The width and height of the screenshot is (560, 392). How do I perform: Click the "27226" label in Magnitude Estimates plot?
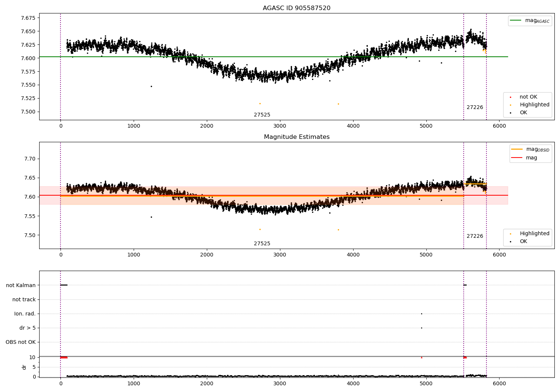click(x=475, y=236)
